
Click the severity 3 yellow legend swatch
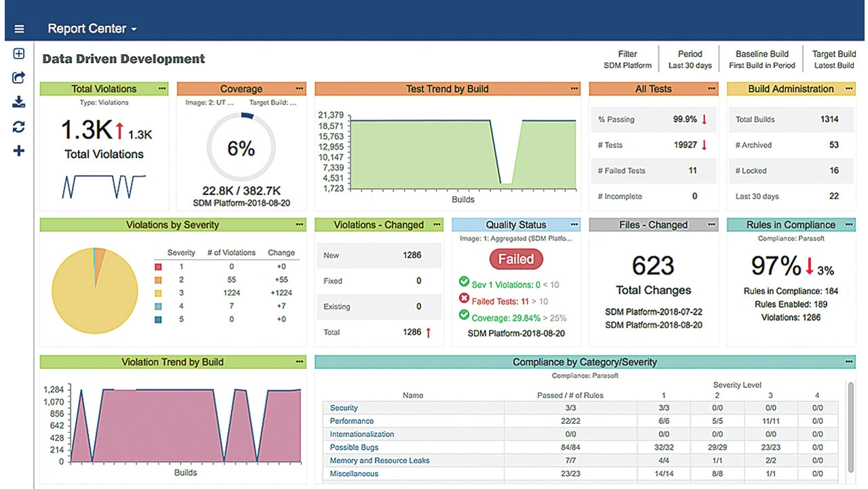tap(157, 294)
